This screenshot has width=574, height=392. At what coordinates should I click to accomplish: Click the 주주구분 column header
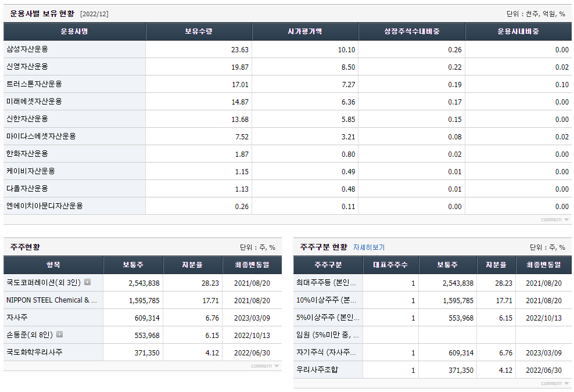coord(328,265)
